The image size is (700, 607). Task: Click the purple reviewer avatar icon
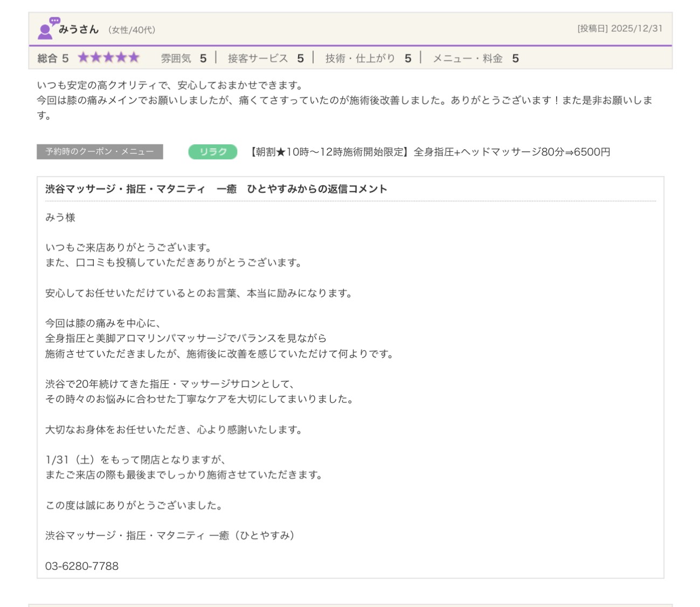(x=47, y=29)
